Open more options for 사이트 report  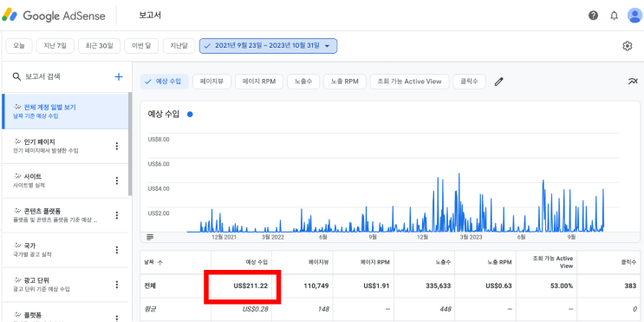pyautogui.click(x=117, y=181)
